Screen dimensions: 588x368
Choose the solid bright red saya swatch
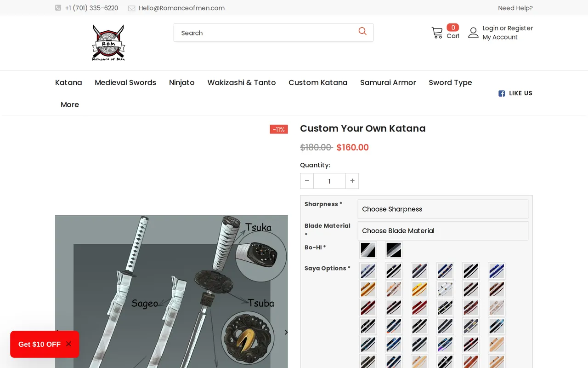(419, 308)
